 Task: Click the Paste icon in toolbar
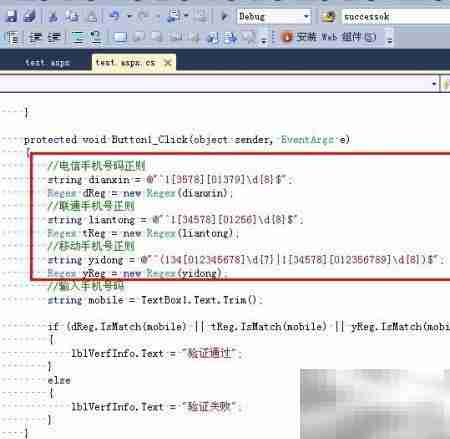click(92, 16)
